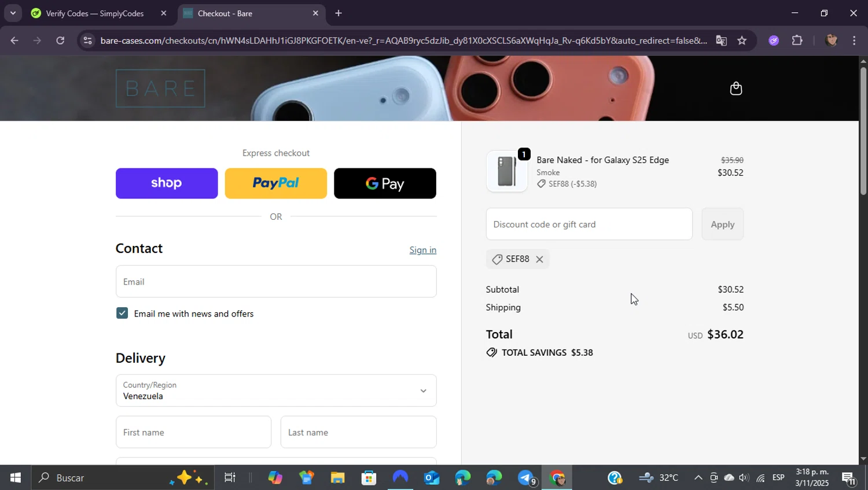The image size is (868, 490).
Task: Pay with PayPal express button
Action: [x=275, y=183]
